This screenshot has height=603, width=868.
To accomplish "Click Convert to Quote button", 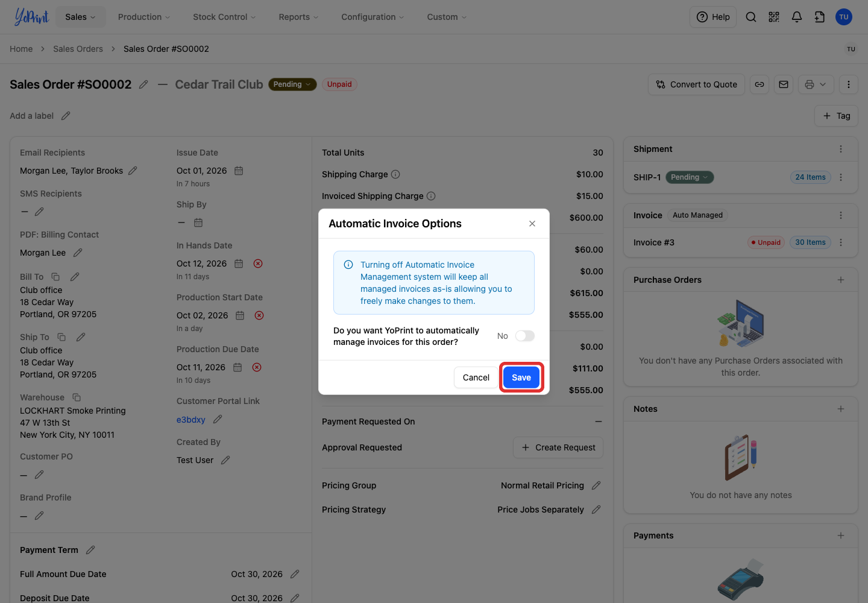I will point(697,84).
